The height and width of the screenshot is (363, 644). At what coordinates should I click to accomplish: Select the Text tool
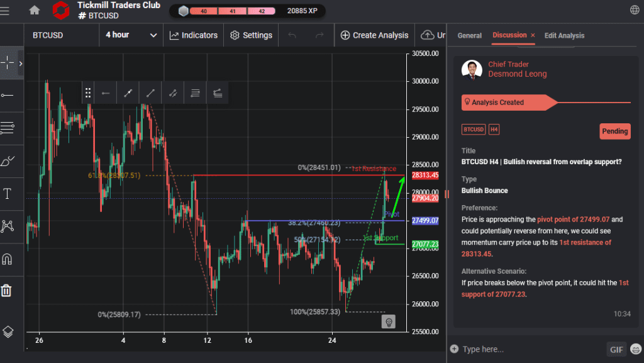coord(8,193)
